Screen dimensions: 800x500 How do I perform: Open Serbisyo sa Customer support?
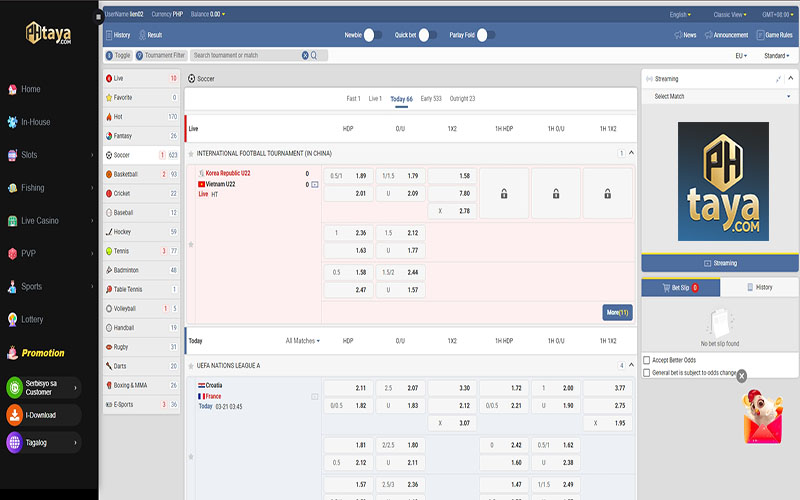coord(44,388)
